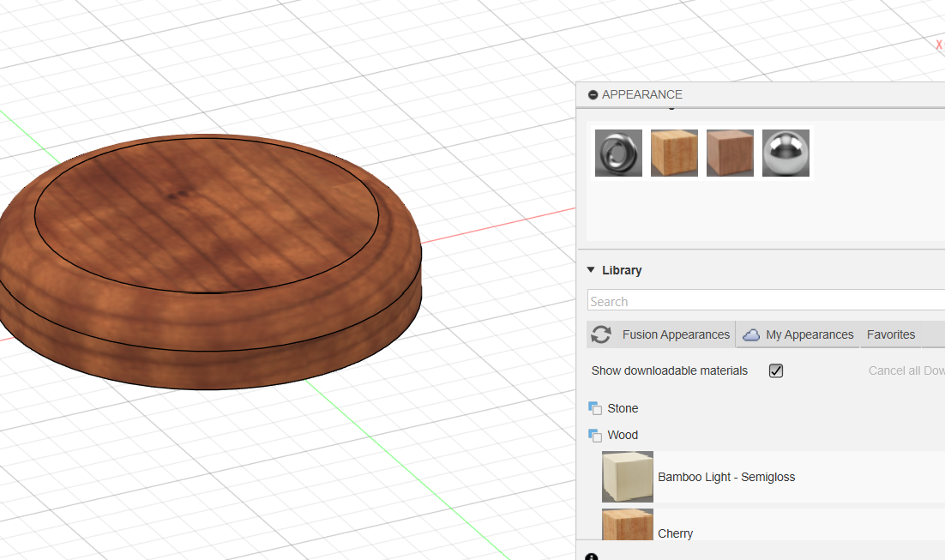Click the Wood folder icon
The width and height of the screenshot is (945, 560).
[595, 435]
